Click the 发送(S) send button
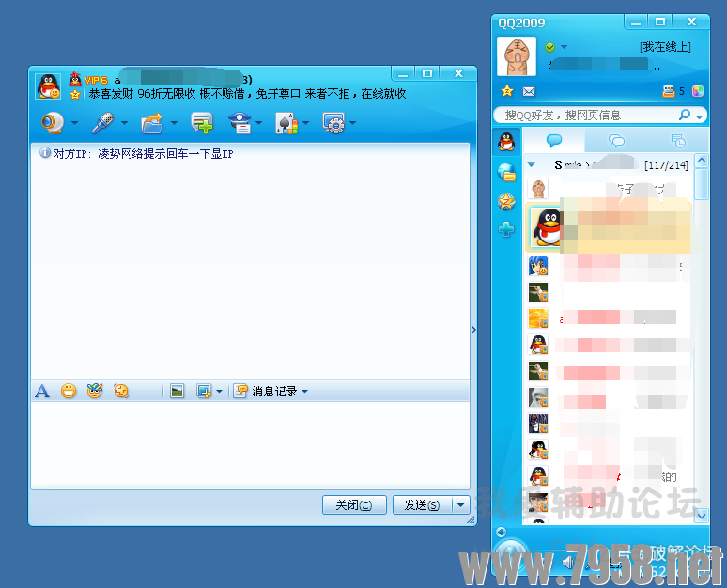The image size is (727, 588). (422, 505)
